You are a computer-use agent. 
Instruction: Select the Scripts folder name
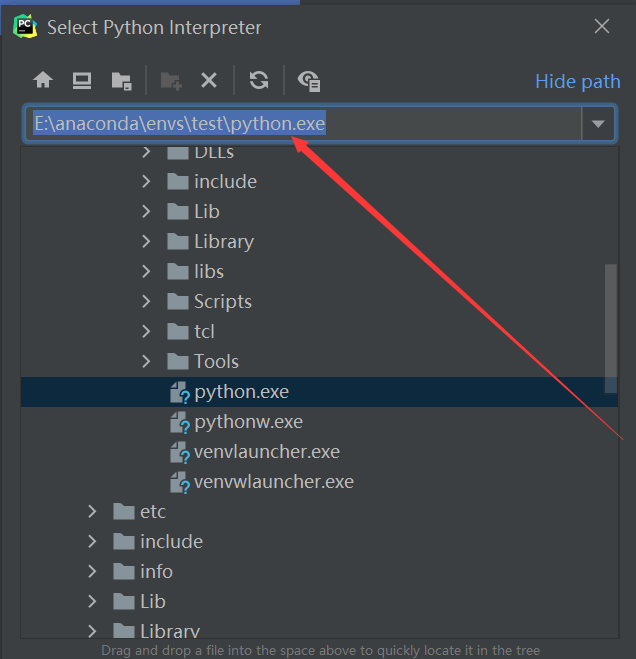[223, 302]
